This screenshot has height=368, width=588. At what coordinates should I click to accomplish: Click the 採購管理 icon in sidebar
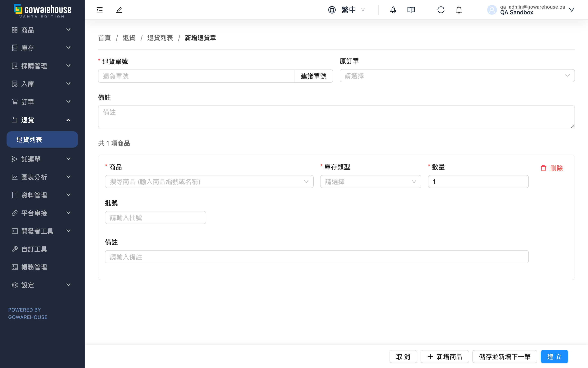tap(14, 66)
